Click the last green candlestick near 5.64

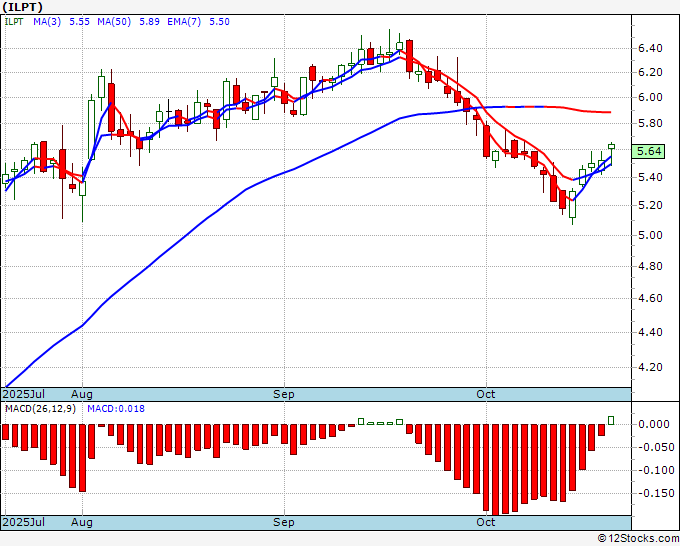point(611,147)
